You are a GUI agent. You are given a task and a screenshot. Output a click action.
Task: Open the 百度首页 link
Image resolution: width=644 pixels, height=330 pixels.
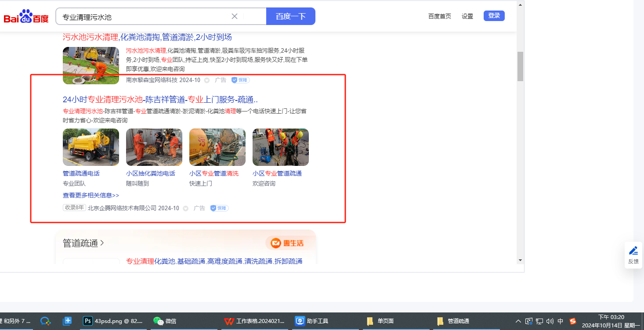point(440,16)
